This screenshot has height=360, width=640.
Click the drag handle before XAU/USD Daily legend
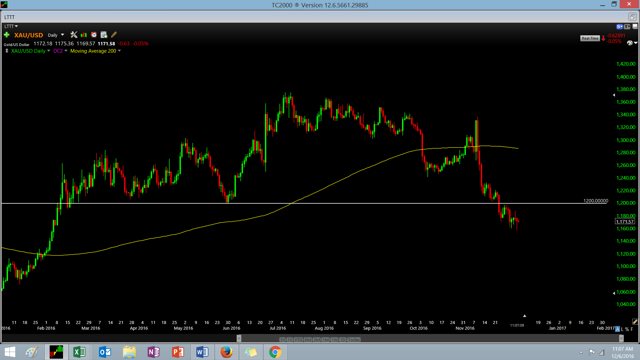coord(7,51)
